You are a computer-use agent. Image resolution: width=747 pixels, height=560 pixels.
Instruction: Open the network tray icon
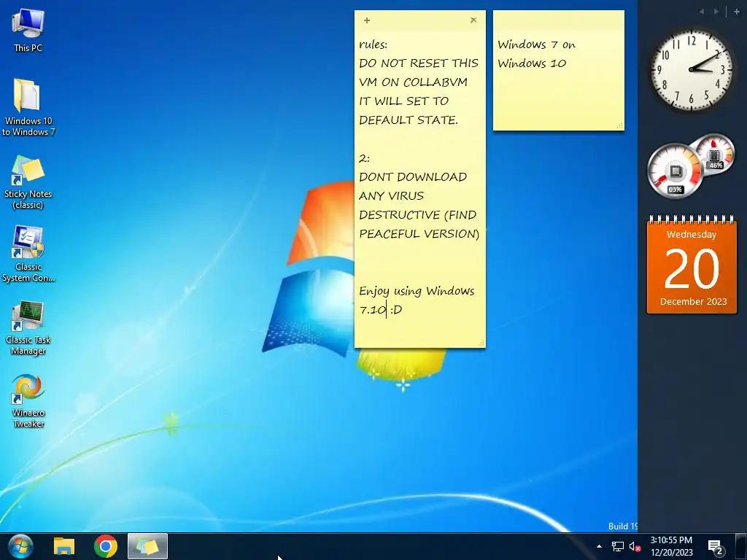(617, 546)
